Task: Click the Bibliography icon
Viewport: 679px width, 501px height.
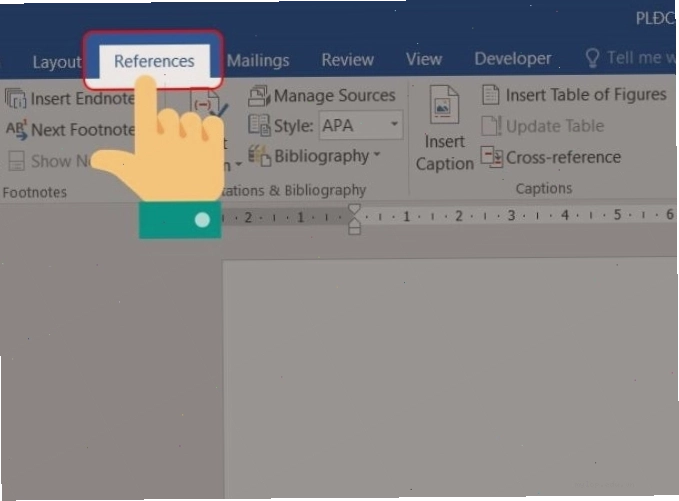Action: click(259, 155)
